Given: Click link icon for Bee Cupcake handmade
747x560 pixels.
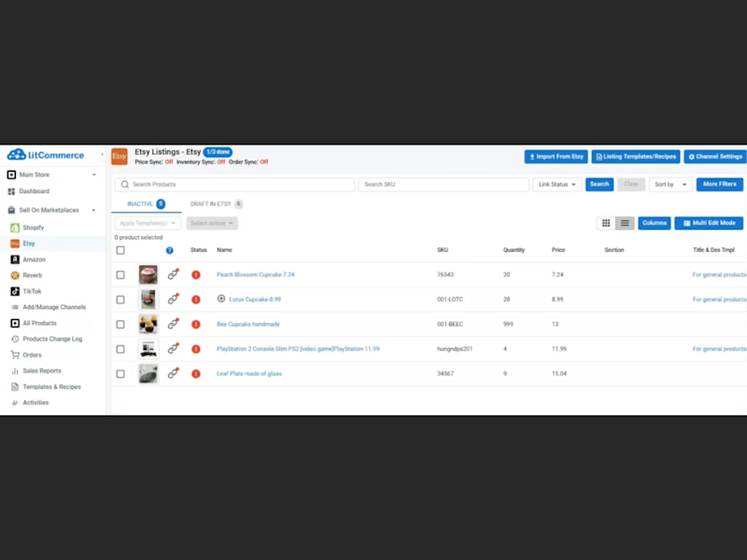Looking at the screenshot, I should (173, 324).
